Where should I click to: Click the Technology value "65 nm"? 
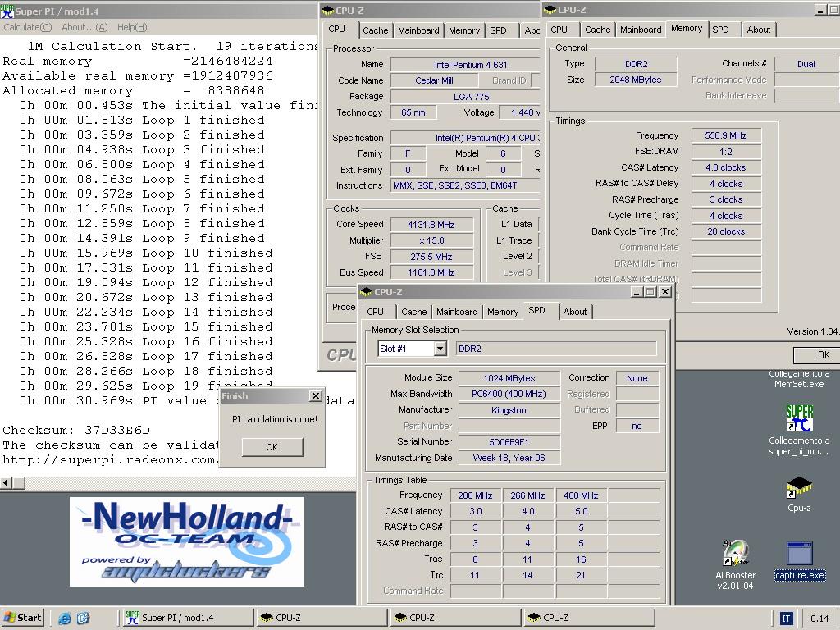pyautogui.click(x=413, y=112)
